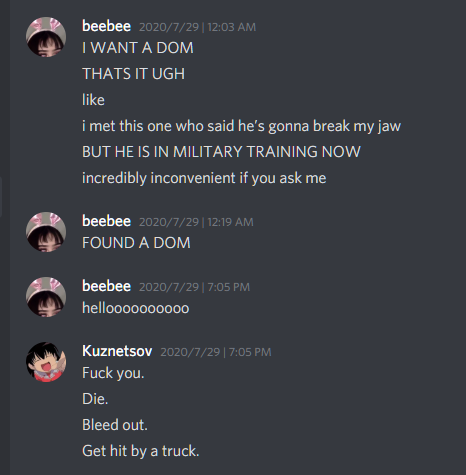
Task: Click the message about military training
Action: pos(221,152)
